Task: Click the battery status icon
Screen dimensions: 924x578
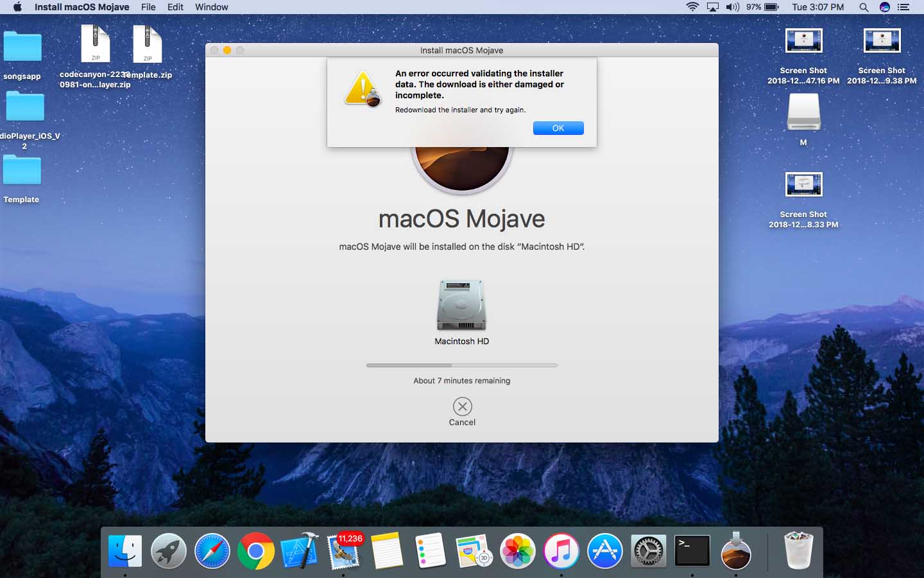Action: (771, 7)
